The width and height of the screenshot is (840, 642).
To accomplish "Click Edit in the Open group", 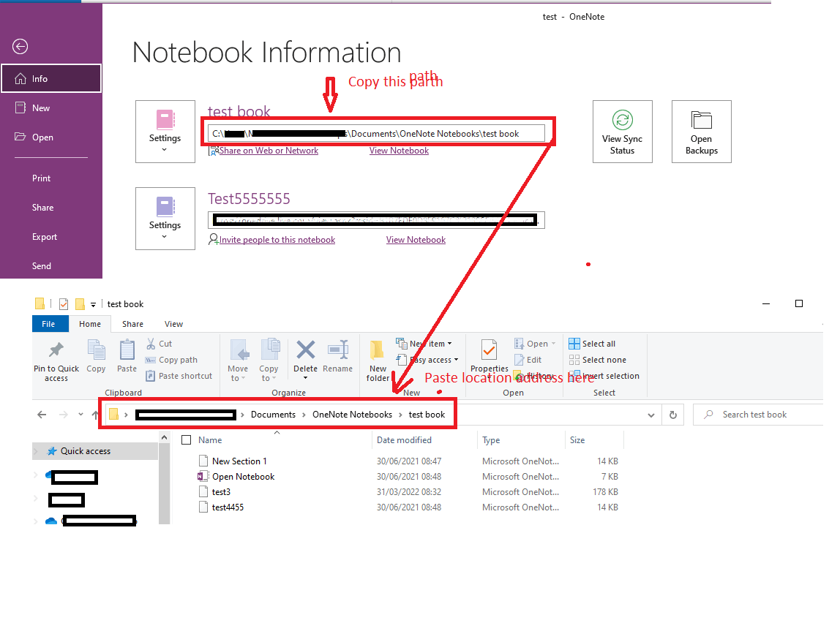I will (x=528, y=360).
